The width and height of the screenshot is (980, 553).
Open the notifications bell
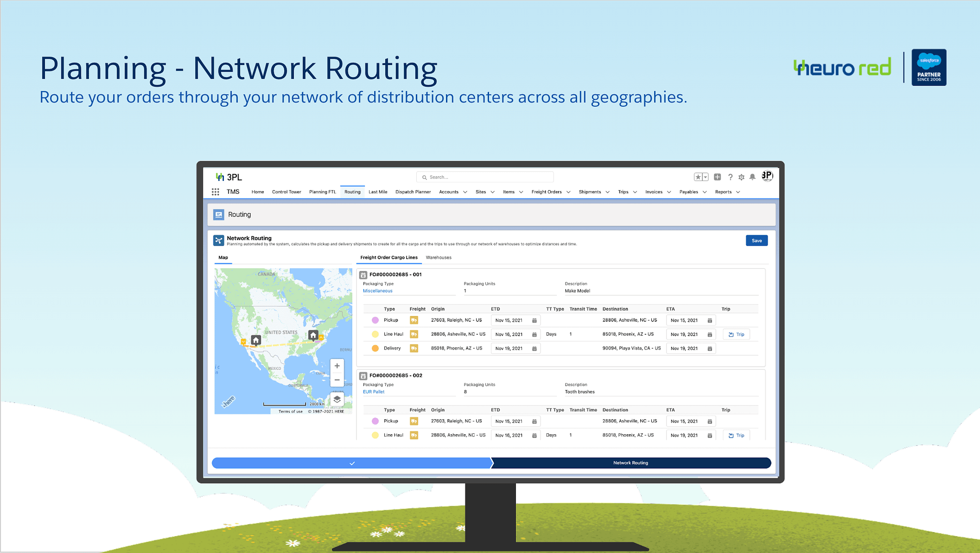point(752,177)
